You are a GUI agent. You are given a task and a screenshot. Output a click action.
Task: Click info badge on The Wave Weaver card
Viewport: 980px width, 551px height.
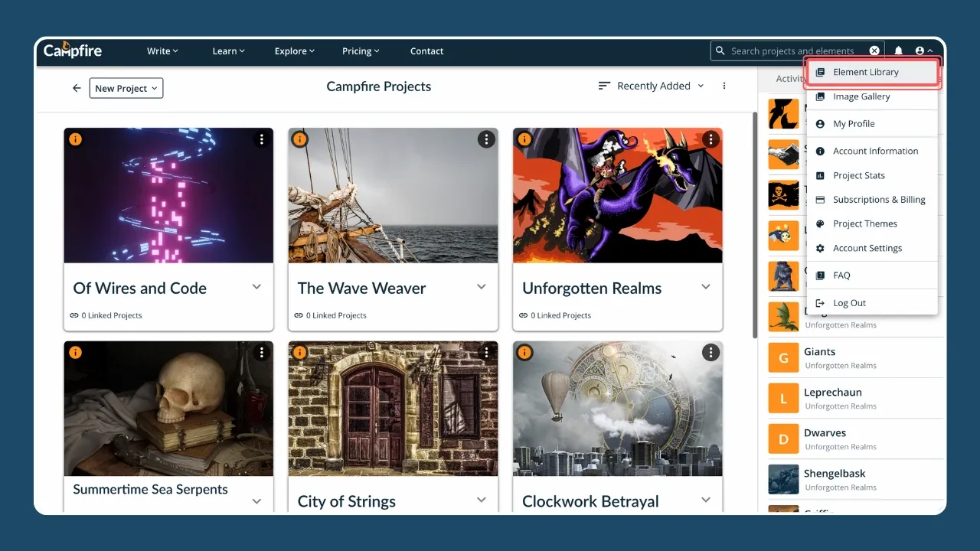coord(299,139)
